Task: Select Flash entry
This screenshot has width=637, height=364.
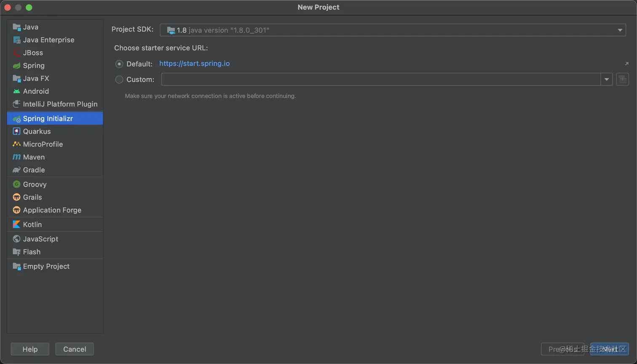Action: (x=55, y=252)
